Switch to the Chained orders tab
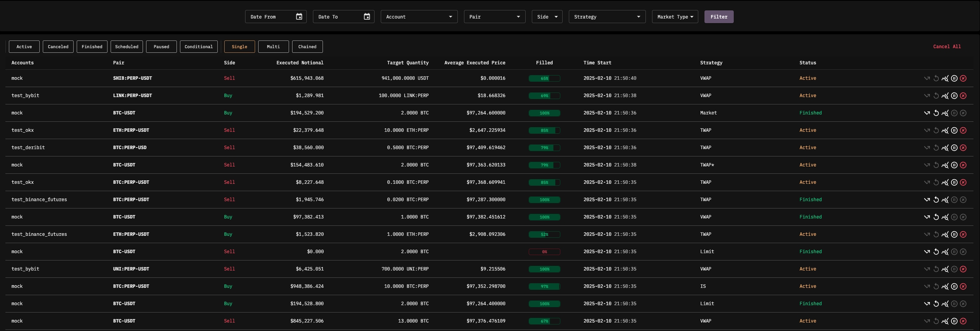 307,47
